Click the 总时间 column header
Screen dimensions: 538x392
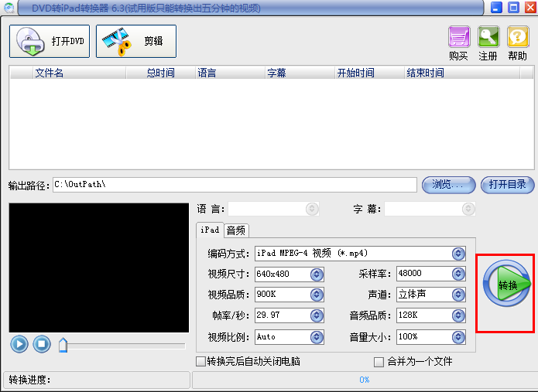[x=160, y=73]
